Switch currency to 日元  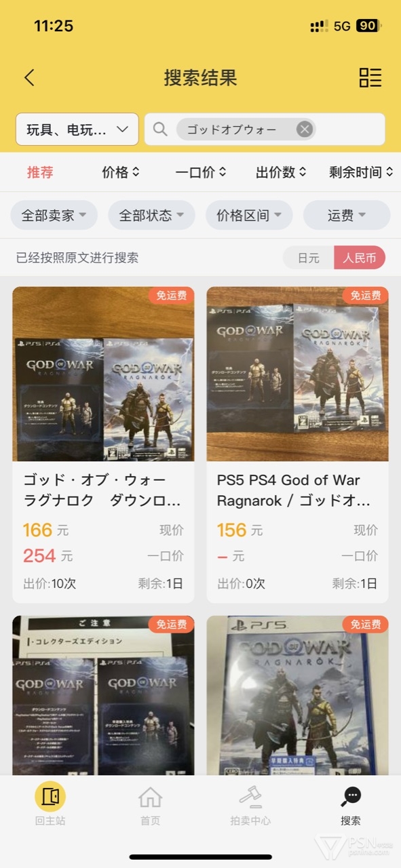309,258
